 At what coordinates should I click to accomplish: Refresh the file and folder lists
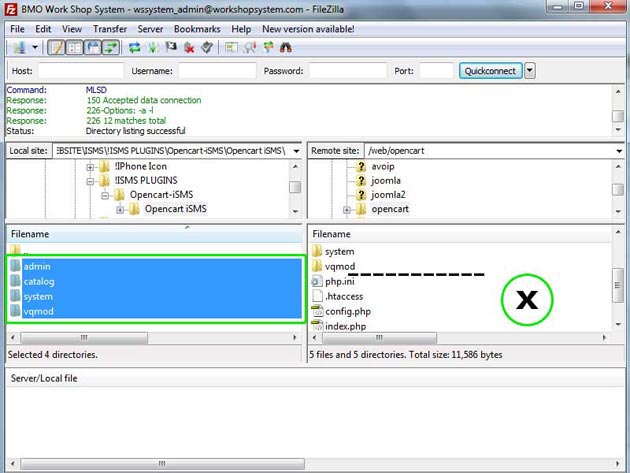(x=135, y=48)
